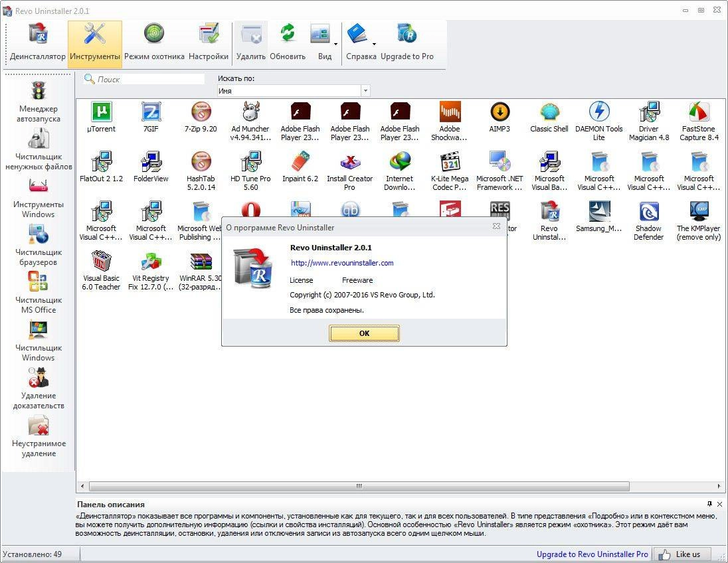Select Vit Registry Fix 12.7.0 icon
This screenshot has height=563, width=728.
tap(151, 270)
